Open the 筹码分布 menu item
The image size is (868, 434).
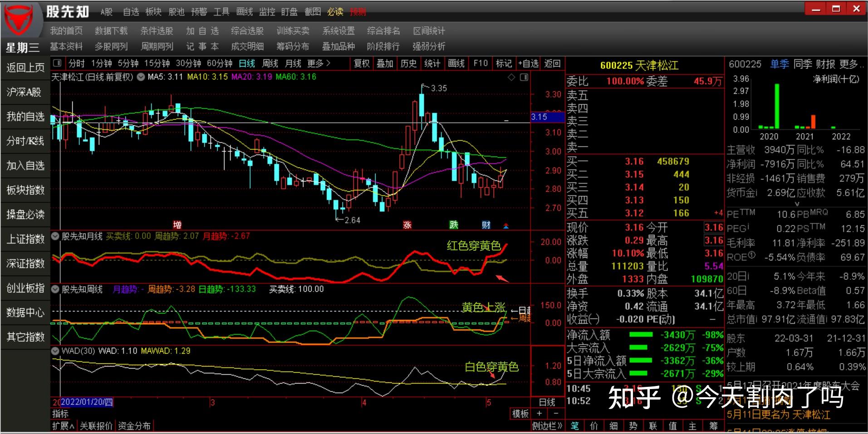point(293,46)
